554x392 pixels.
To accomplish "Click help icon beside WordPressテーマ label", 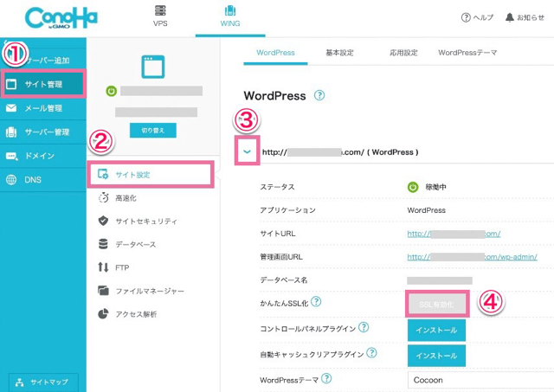I will pyautogui.click(x=326, y=378).
